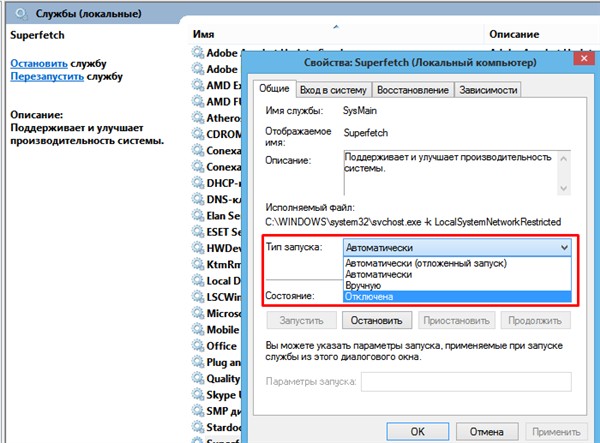The width and height of the screenshot is (600, 443).
Task: Click the DNS service gear icon
Action: coord(198,199)
